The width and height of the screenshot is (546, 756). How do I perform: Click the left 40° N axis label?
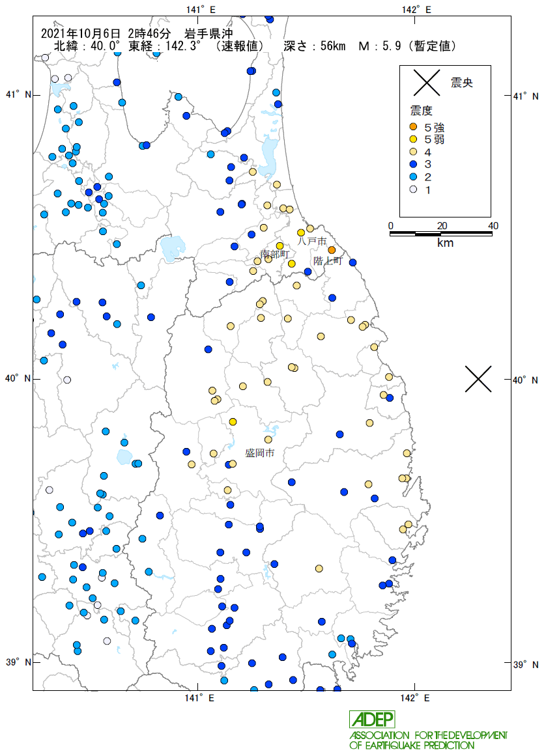pos(18,378)
